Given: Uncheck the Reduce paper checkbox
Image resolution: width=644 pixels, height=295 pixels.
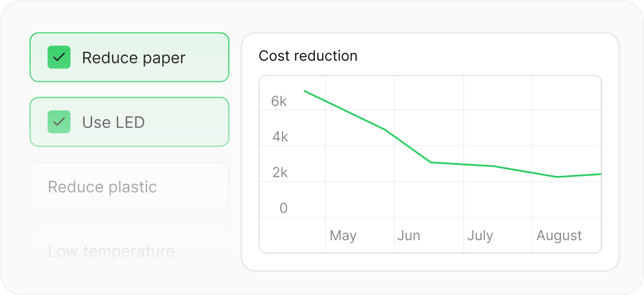Looking at the screenshot, I should (x=59, y=57).
